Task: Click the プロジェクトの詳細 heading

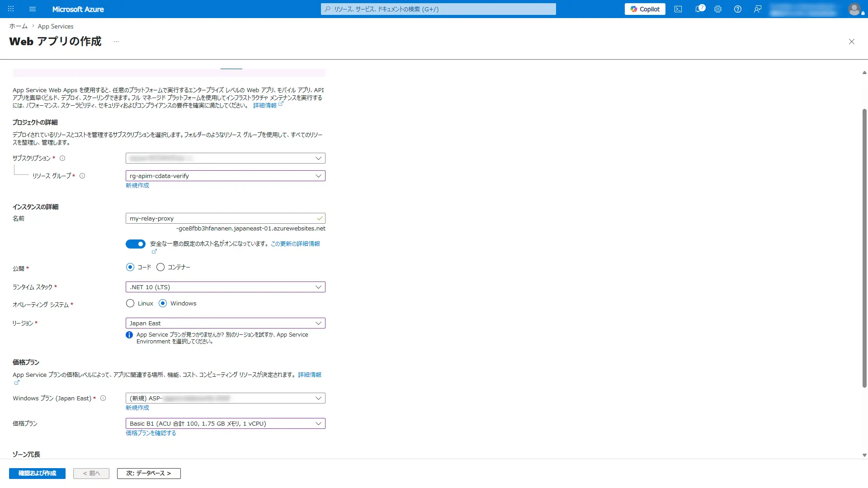Action: coord(35,122)
